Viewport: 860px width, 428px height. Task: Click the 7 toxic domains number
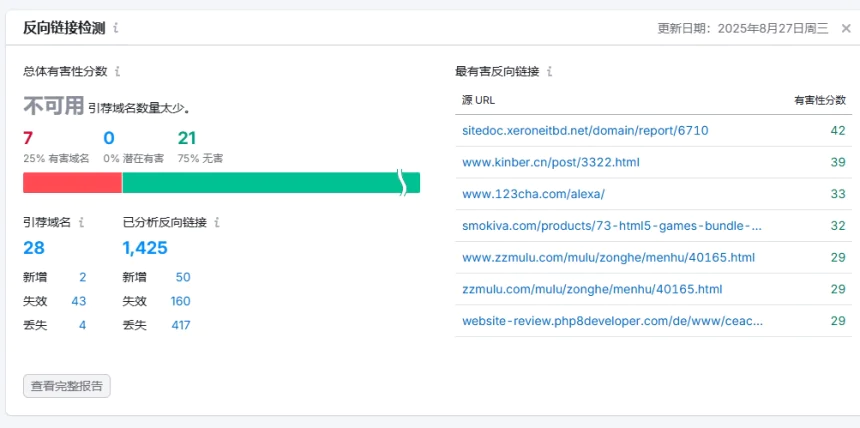(x=28, y=138)
